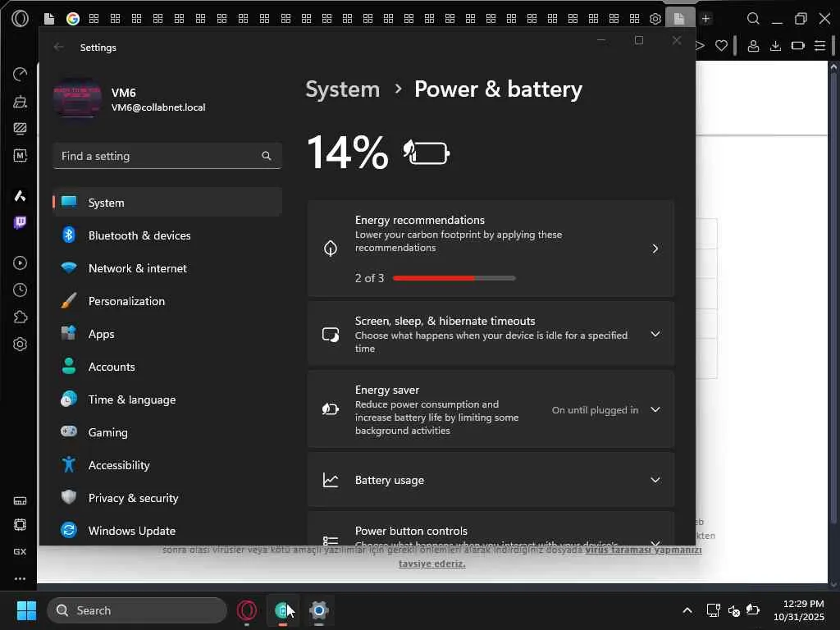Focus the Find a setting box
Viewport: 840px width, 630px height.
pos(167,156)
